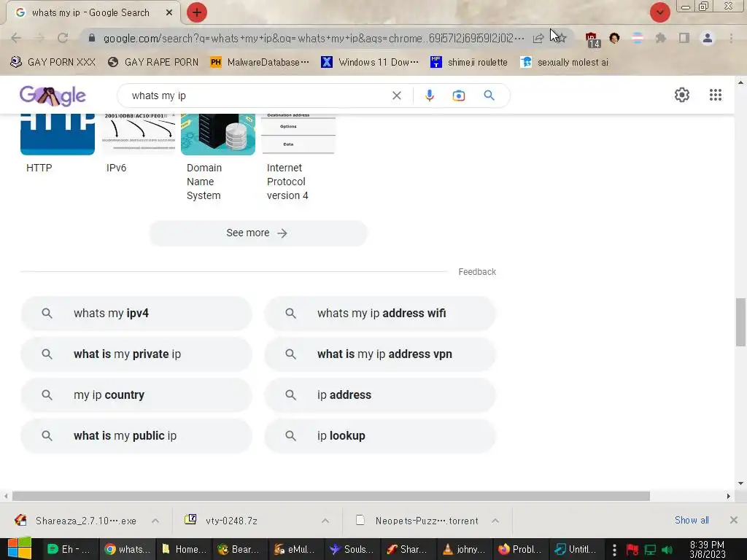The height and width of the screenshot is (560, 747).
Task: Search by image with camera icon
Action: pos(458,96)
